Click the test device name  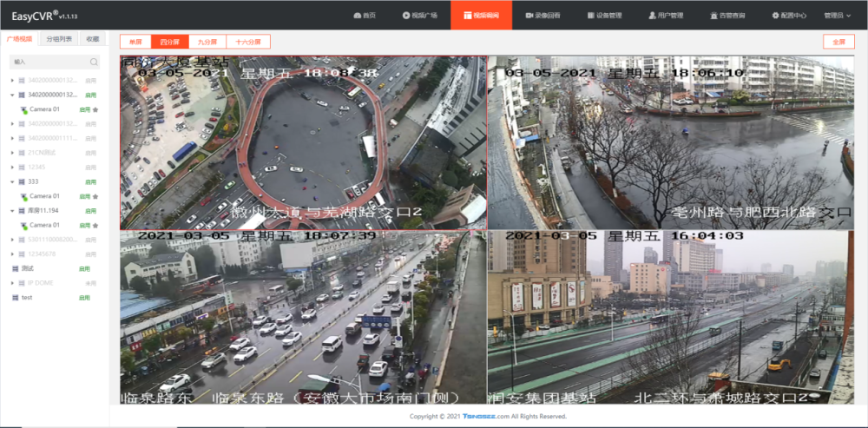[27, 297]
